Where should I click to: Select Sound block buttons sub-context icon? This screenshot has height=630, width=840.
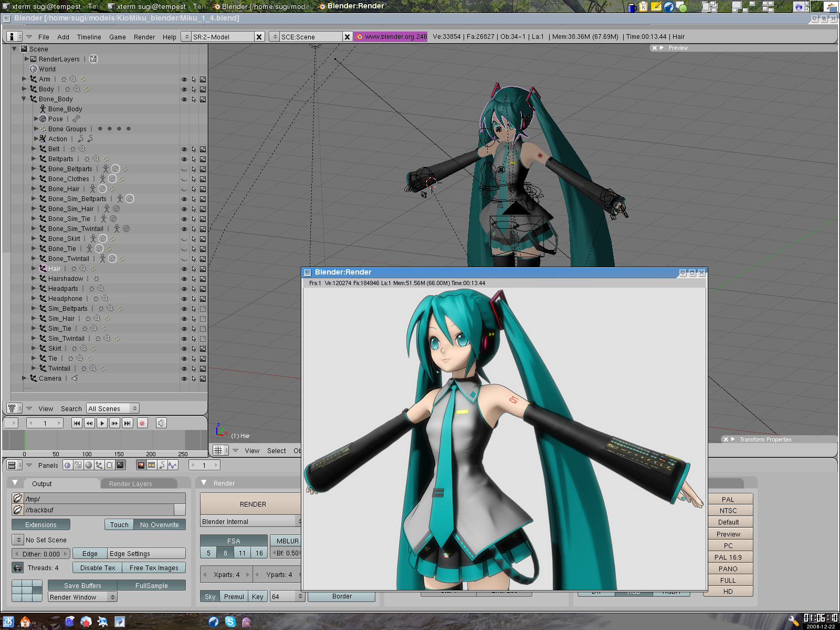click(x=173, y=465)
